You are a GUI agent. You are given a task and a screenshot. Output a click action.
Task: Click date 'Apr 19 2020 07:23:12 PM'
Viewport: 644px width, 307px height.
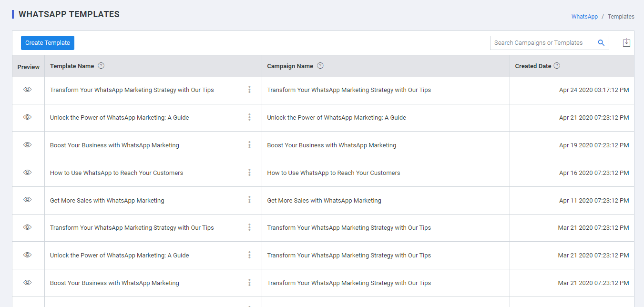(594, 145)
